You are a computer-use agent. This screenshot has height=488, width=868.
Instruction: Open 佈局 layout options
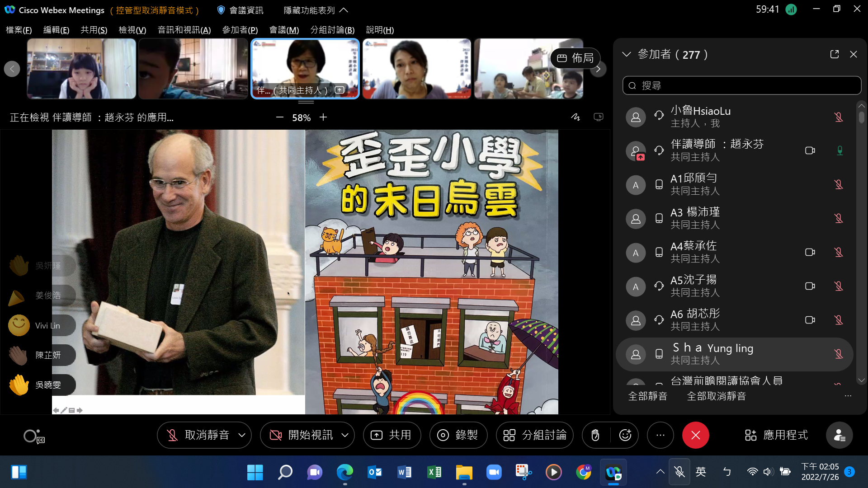pos(575,58)
